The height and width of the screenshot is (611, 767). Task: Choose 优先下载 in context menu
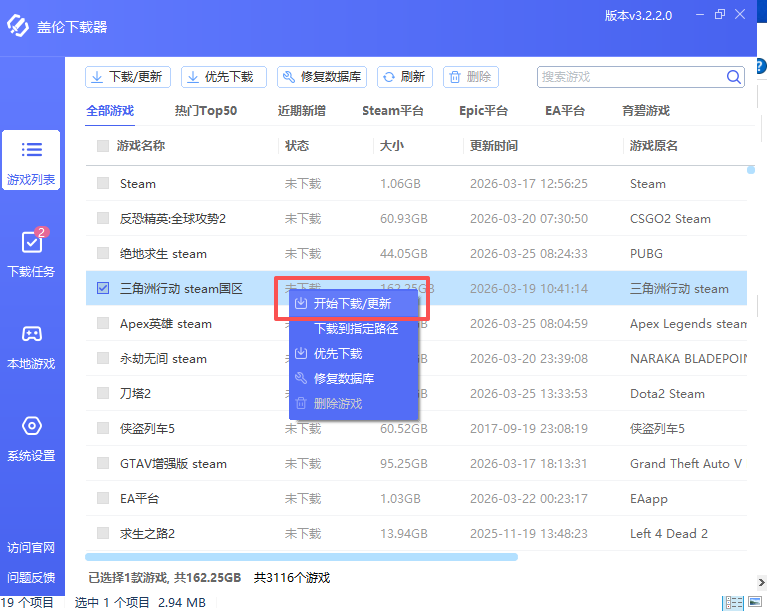coord(354,354)
